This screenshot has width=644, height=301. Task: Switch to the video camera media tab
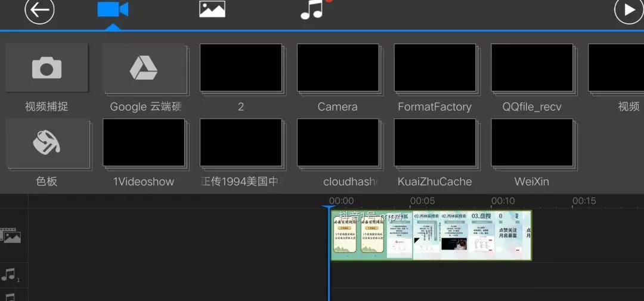[113, 10]
